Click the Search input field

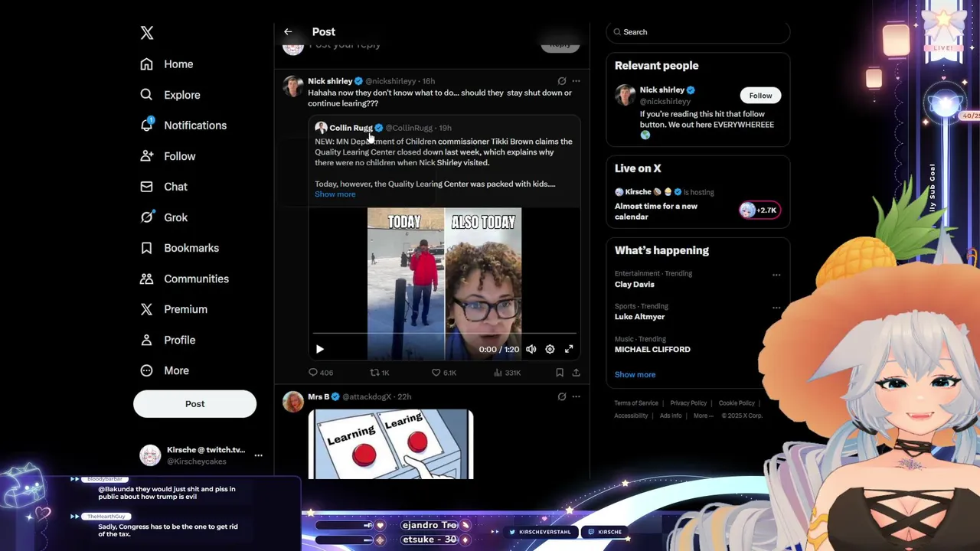pyautogui.click(x=697, y=32)
